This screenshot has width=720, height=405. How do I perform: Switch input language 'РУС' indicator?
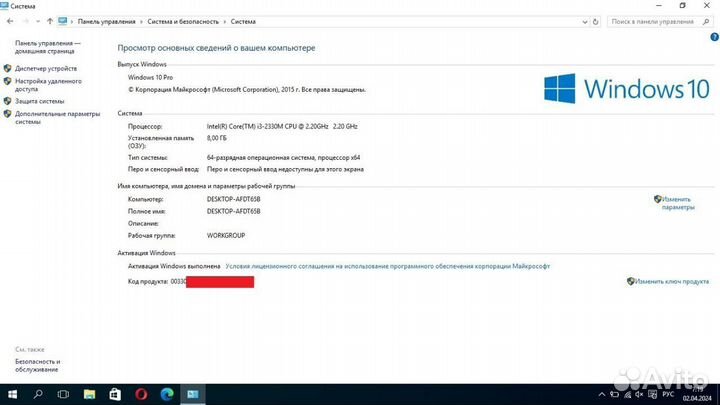669,394
